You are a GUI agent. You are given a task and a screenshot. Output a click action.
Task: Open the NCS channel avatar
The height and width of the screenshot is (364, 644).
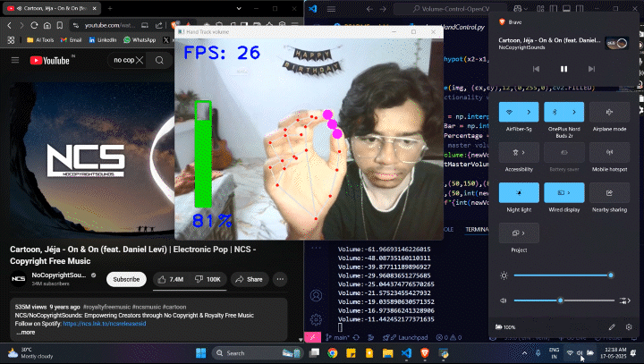(x=18, y=278)
